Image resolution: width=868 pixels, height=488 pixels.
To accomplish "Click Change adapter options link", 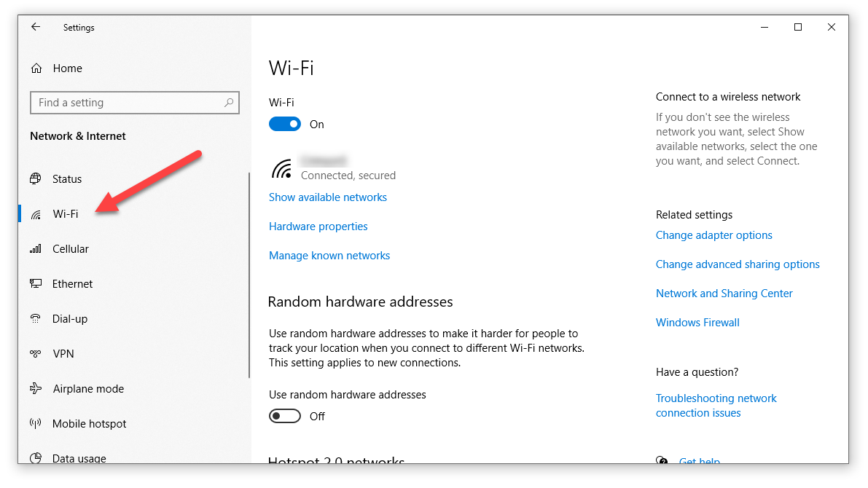I will coord(714,235).
